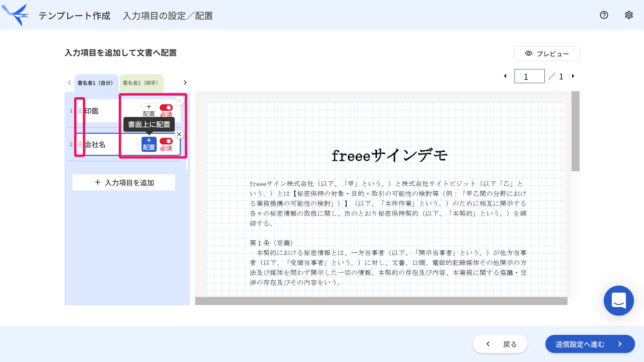Click the 第１条（定義）heading in document
Viewport: 644px width, 362px height.
click(x=272, y=243)
